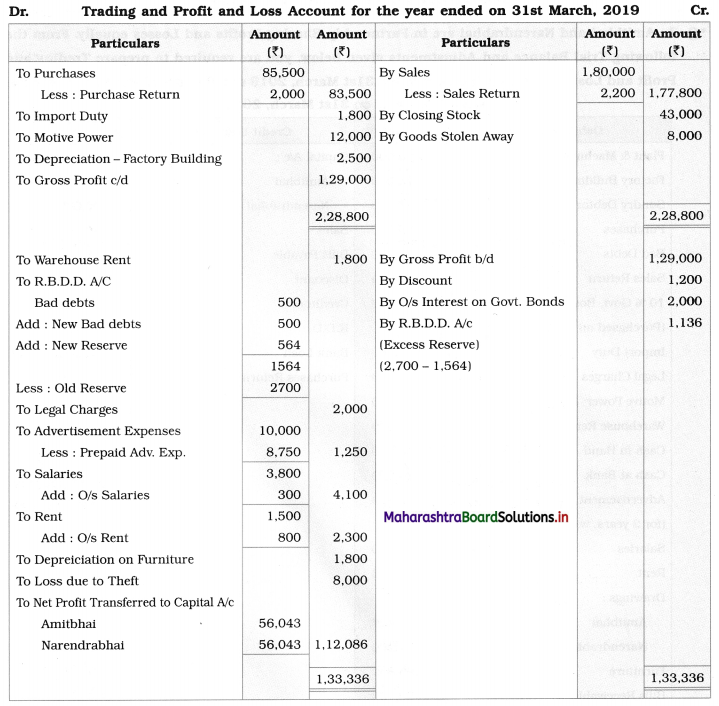This screenshot has height=706, width=719.
Task: Click debit side final total 1,33,336
Action: (343, 679)
